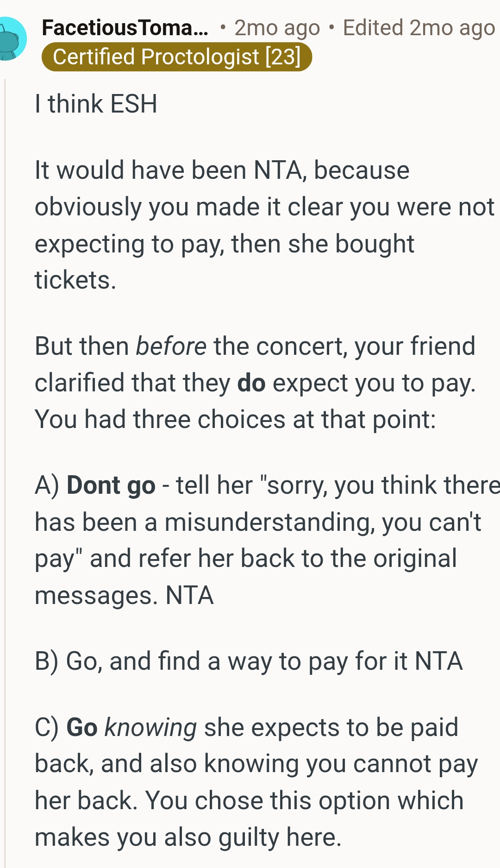
Task: Click the "I think ESH" verdict line
Action: click(96, 104)
